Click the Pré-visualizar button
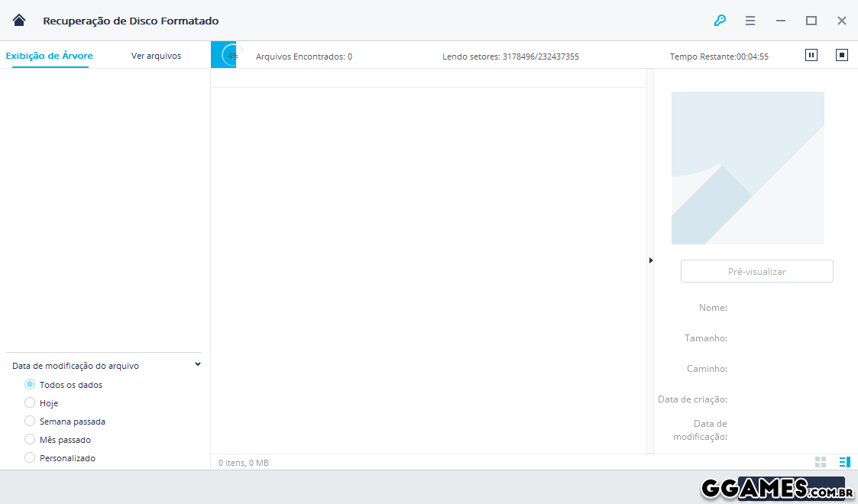The height and width of the screenshot is (504, 858). (756, 271)
